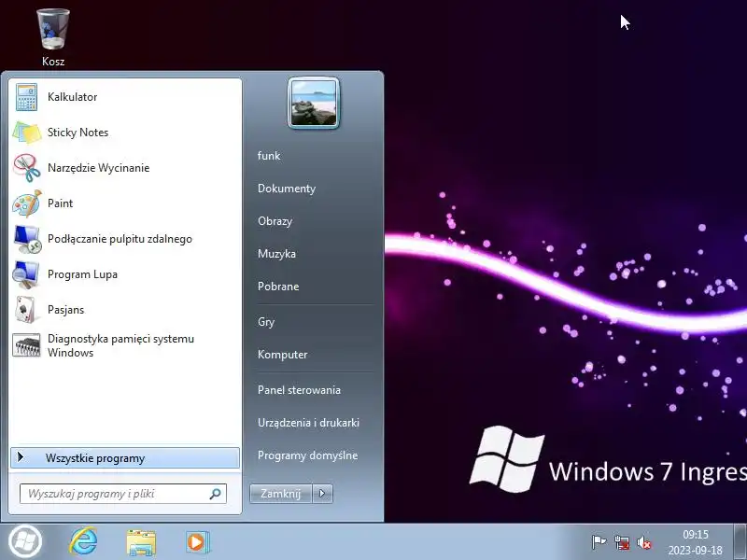Open the funk user folder
This screenshot has height=560, width=747.
click(269, 156)
